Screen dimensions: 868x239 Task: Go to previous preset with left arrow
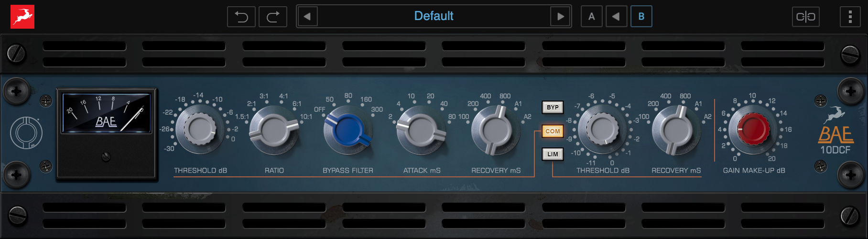307,17
